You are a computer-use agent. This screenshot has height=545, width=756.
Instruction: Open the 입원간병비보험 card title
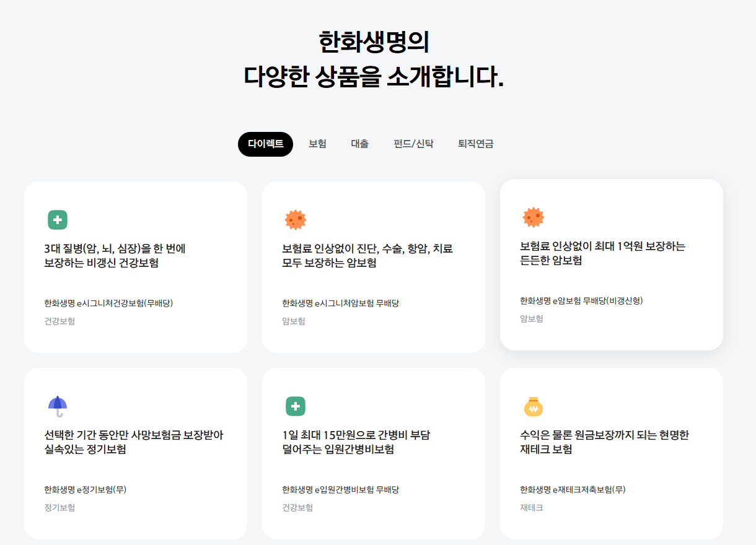[356, 442]
